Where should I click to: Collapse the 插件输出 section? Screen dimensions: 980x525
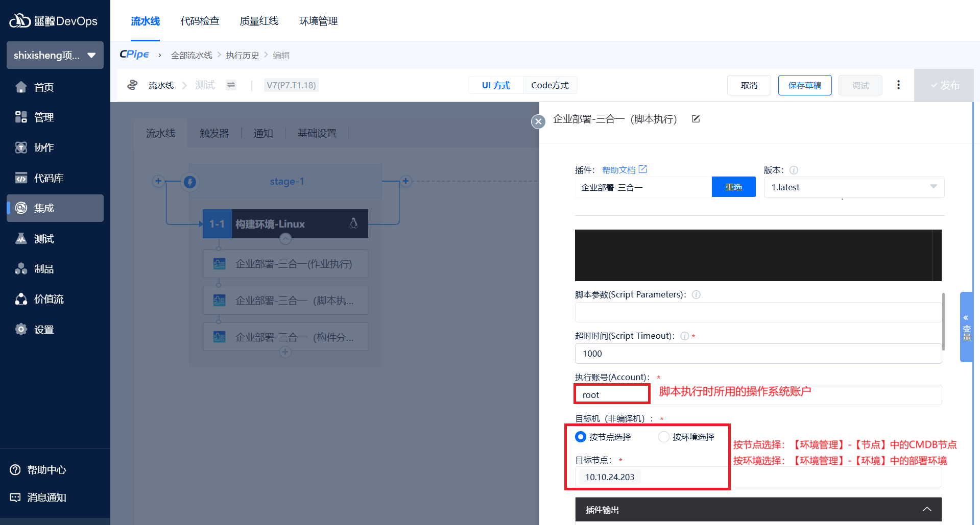tap(926, 510)
